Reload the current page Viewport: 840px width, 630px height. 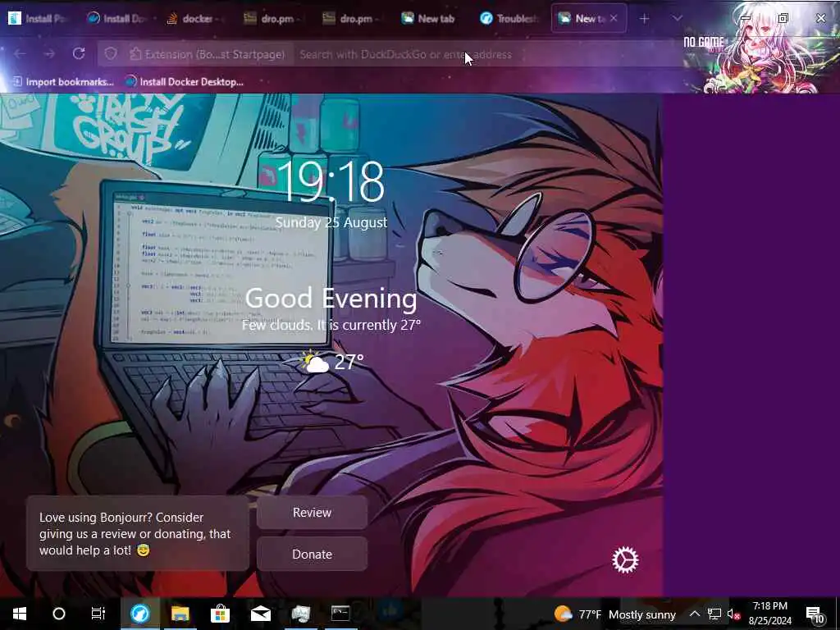tap(79, 53)
